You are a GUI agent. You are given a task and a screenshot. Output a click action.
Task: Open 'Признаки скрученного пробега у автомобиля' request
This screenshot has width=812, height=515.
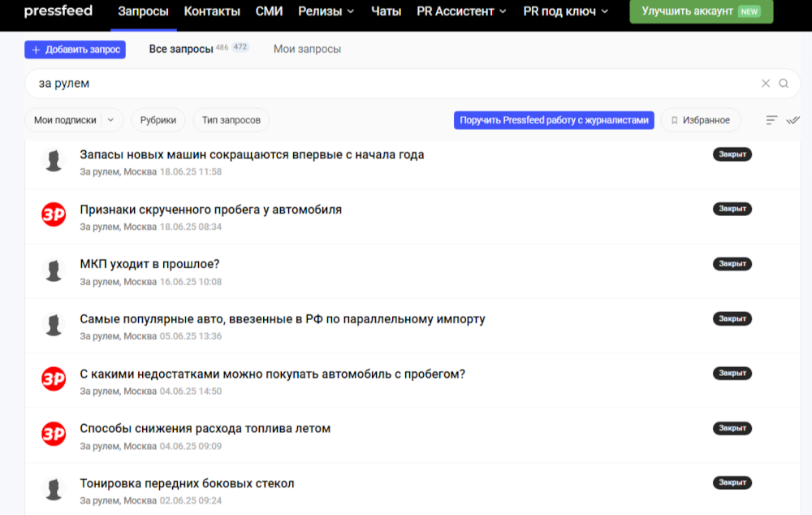211,210
